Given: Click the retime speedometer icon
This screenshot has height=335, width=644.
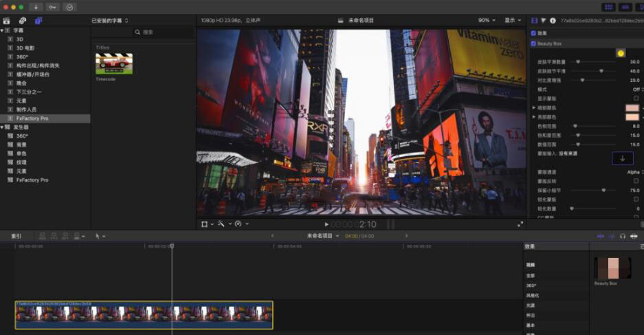Looking at the screenshot, I should [x=238, y=224].
